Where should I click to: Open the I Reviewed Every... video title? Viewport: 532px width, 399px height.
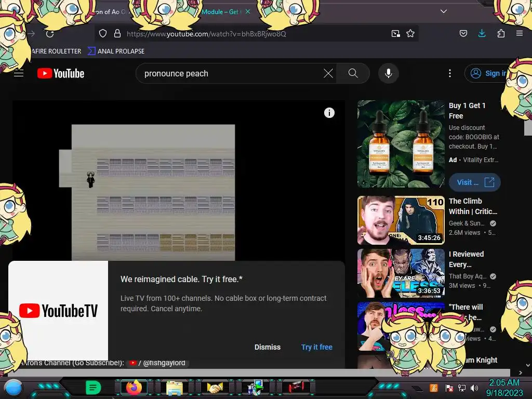click(x=466, y=259)
